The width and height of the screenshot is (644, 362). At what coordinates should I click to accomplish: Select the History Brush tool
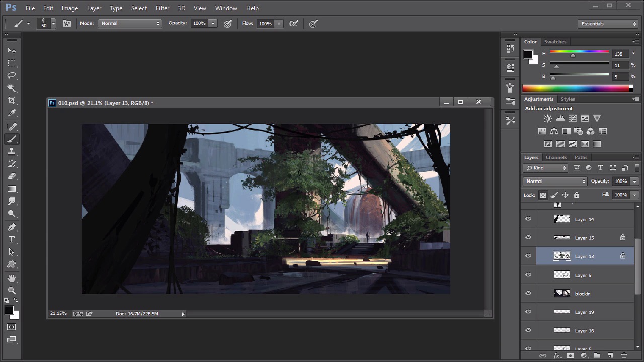[x=12, y=164]
